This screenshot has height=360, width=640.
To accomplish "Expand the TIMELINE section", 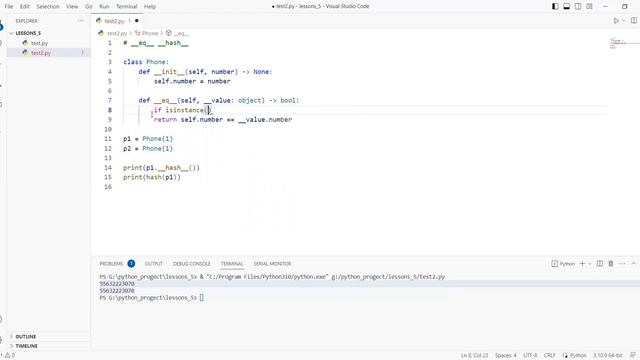I will coord(27,346).
